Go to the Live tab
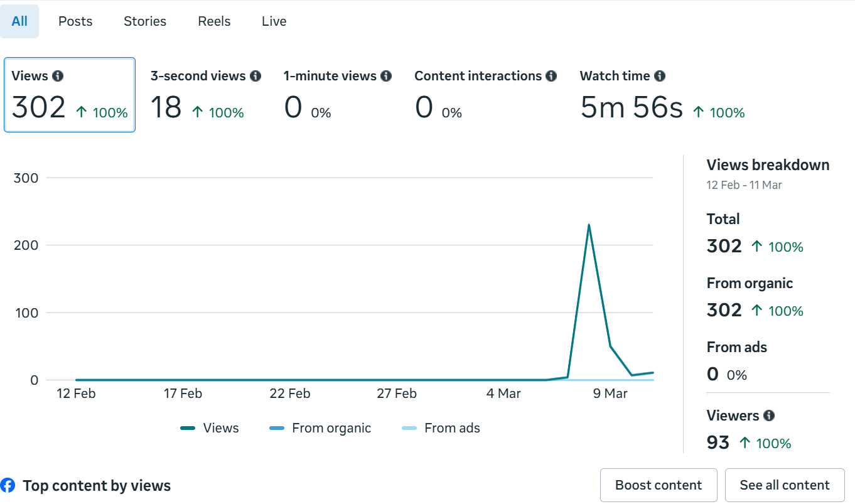The image size is (855, 504). tap(274, 21)
